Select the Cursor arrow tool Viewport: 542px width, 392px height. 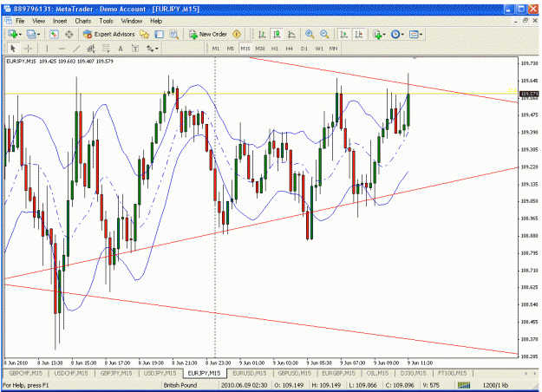[13, 49]
